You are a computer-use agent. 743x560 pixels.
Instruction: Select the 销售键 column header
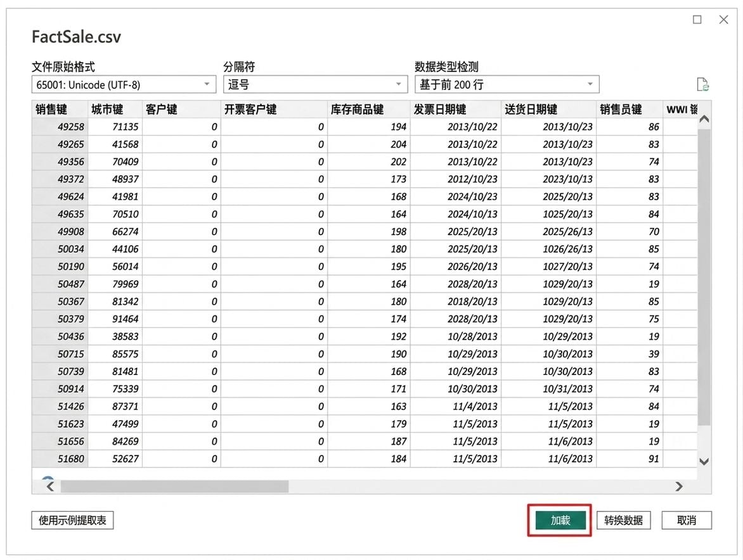click(x=60, y=110)
